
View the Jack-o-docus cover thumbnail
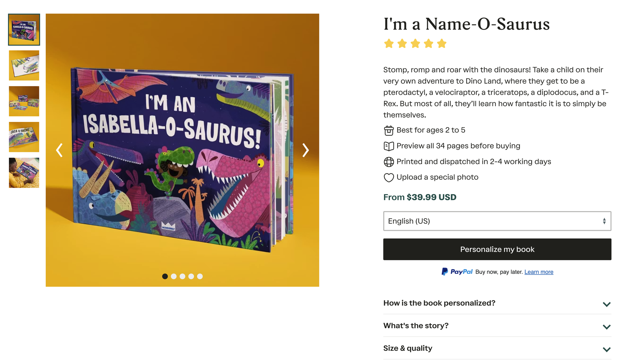click(x=24, y=137)
